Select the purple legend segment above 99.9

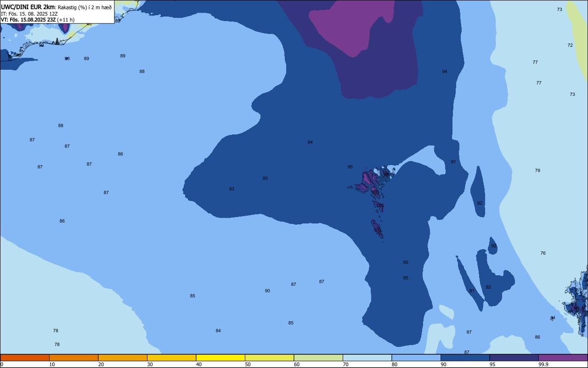(563, 357)
